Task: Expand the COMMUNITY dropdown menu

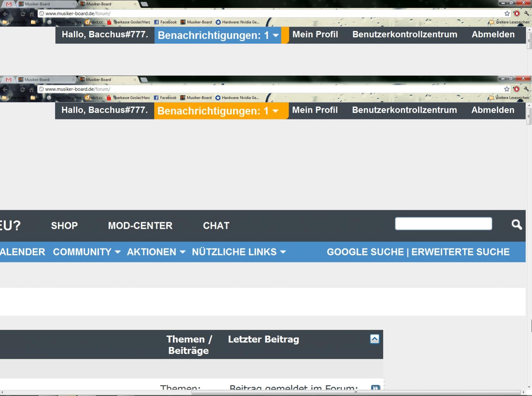Action: [x=87, y=252]
